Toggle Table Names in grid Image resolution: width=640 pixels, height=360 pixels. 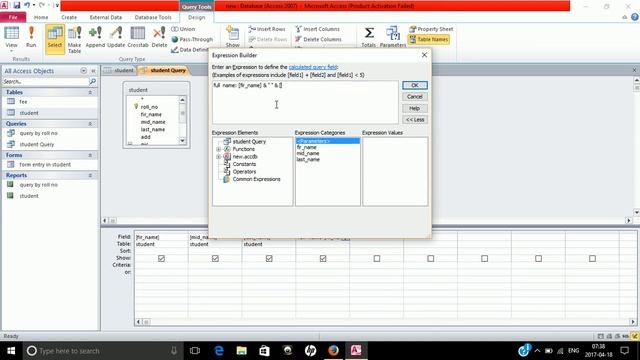pos(429,39)
